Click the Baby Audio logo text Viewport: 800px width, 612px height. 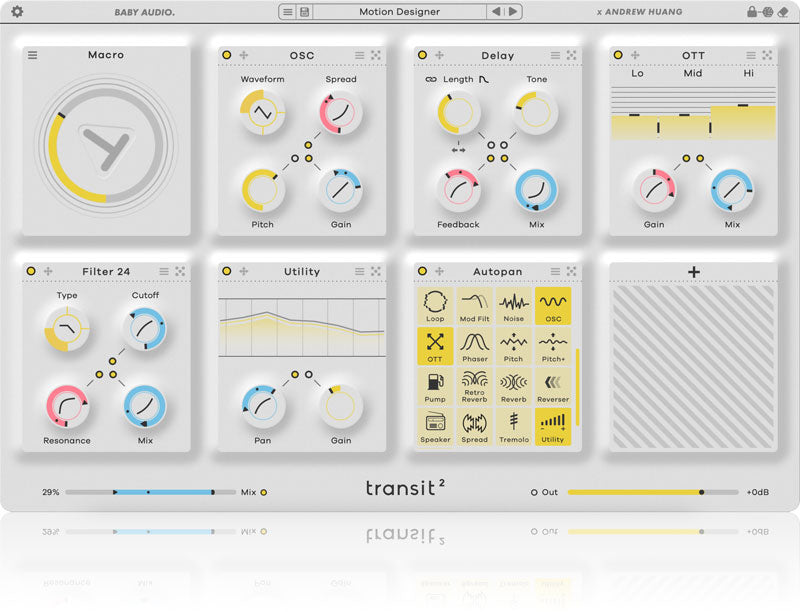144,12
